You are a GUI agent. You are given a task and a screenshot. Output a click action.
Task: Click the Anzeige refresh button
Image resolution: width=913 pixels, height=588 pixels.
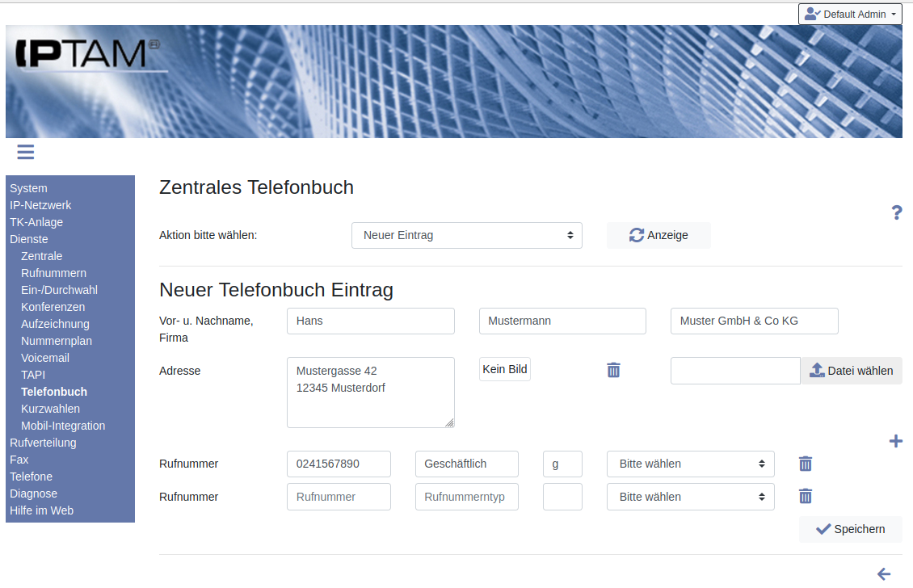tap(658, 235)
